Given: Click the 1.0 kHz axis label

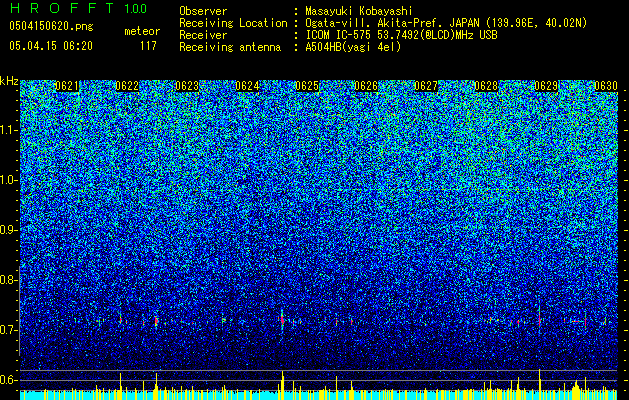Looking at the screenshot, I should coord(9,180).
